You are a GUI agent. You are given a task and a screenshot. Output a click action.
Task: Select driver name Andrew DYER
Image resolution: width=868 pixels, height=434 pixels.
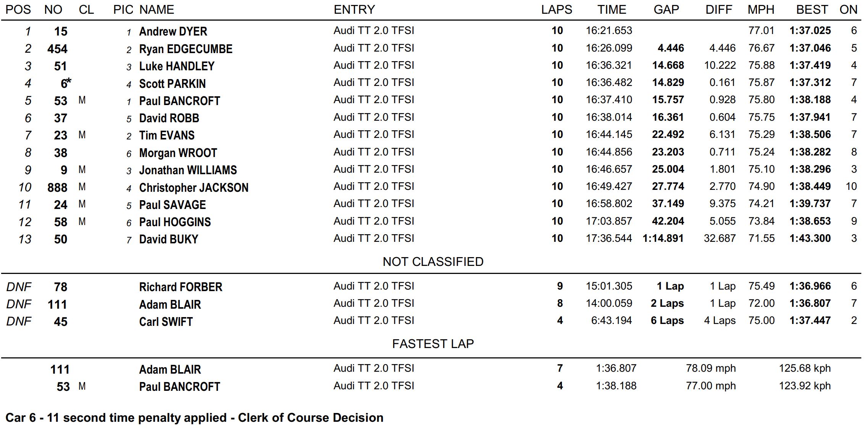[x=173, y=31]
